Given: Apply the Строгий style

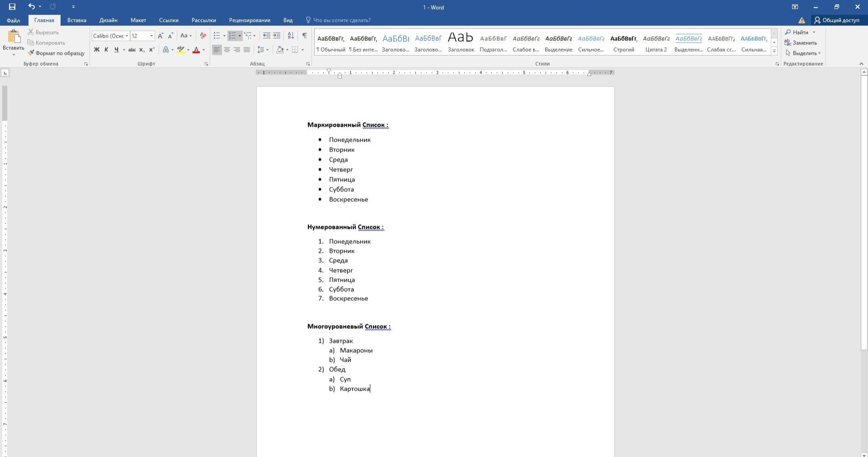Looking at the screenshot, I should [x=623, y=43].
